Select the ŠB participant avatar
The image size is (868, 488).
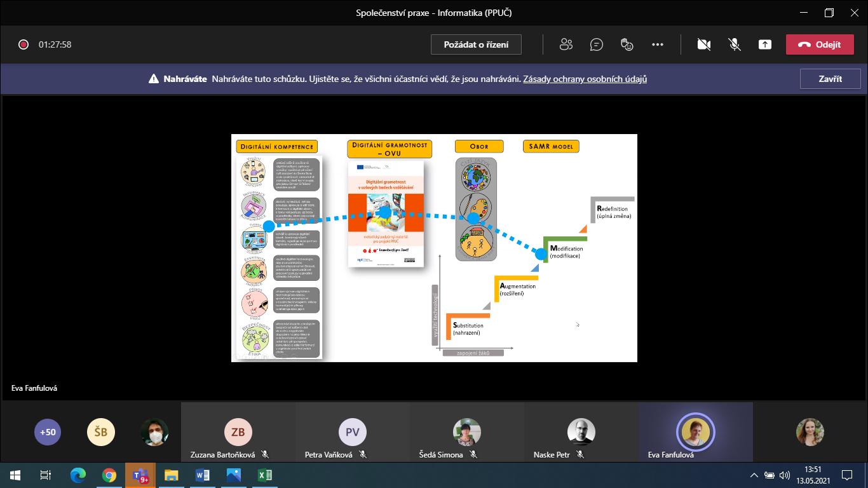100,432
